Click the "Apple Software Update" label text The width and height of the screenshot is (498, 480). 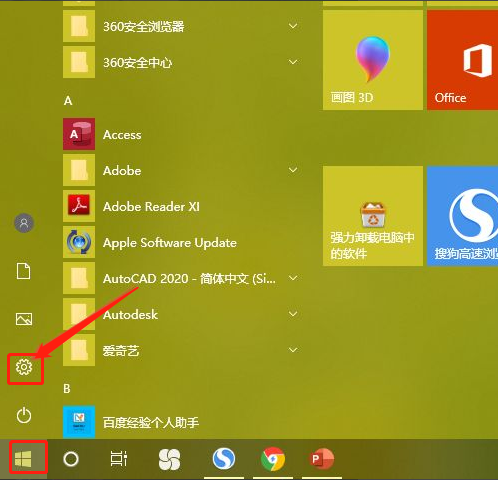click(170, 243)
